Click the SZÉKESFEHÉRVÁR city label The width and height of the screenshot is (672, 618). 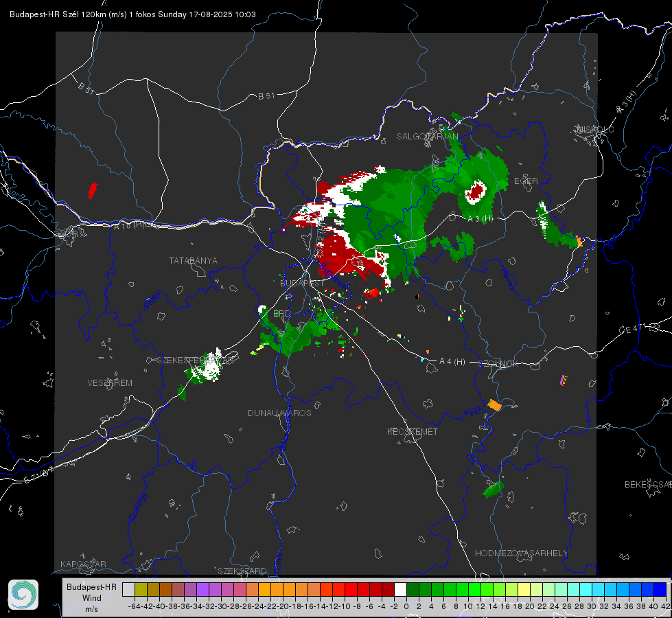pyautogui.click(x=197, y=360)
